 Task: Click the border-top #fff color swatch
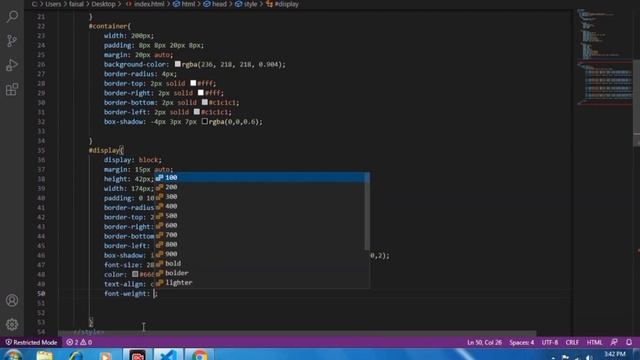(193, 83)
